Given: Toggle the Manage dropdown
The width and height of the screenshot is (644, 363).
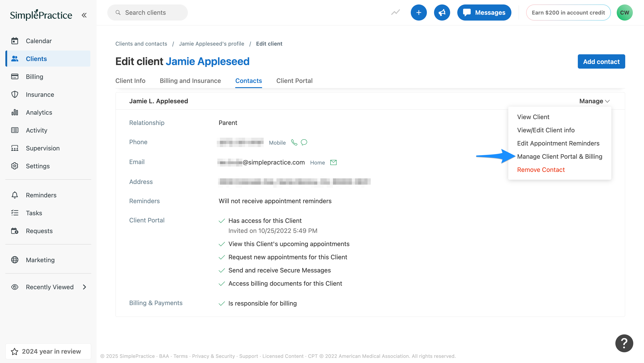Looking at the screenshot, I should (595, 101).
